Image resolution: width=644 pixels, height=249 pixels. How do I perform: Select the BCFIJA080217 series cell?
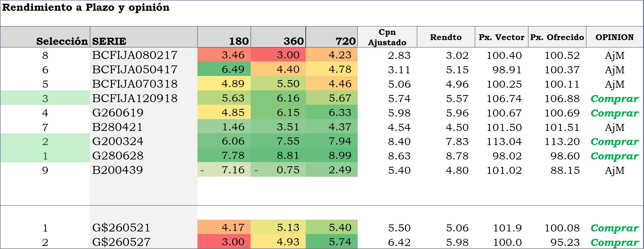[x=135, y=55]
